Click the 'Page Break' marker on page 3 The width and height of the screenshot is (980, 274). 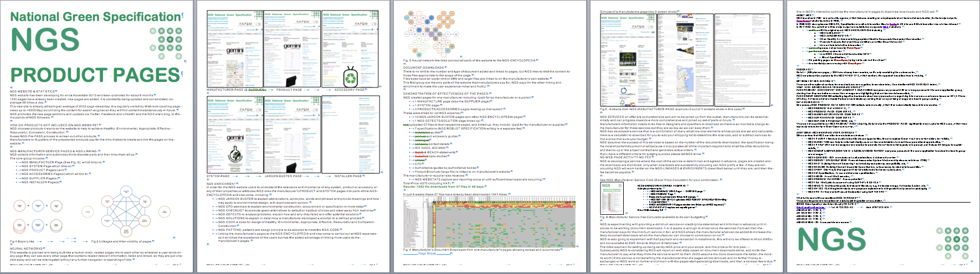click(427, 254)
